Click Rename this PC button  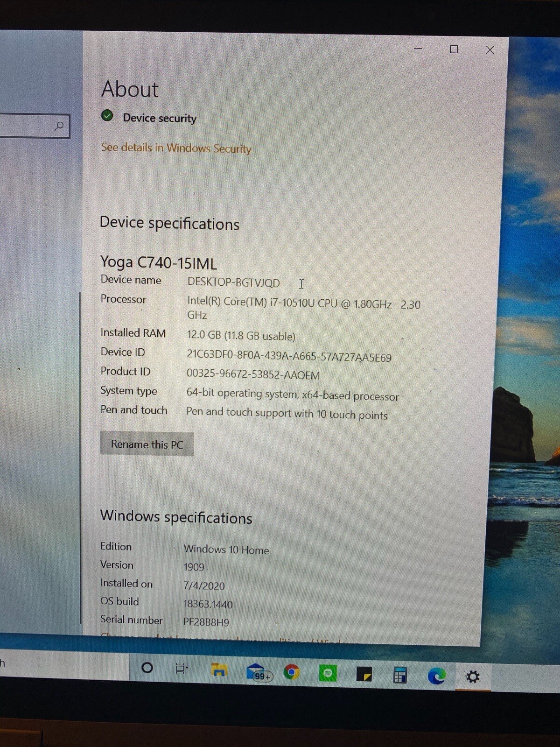point(147,444)
